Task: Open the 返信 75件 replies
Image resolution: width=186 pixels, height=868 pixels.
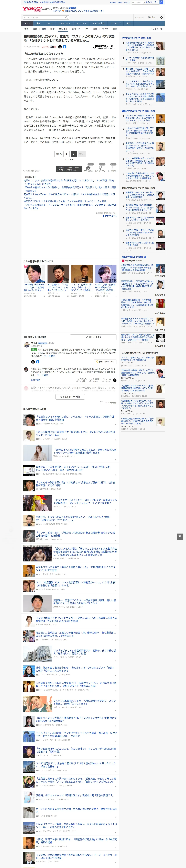Action: [x=35, y=380]
